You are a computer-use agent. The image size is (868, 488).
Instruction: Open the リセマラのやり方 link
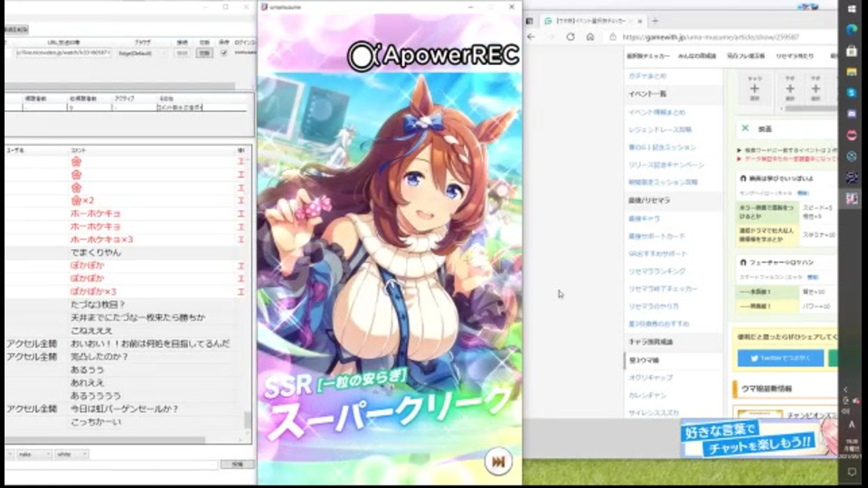coord(653,306)
